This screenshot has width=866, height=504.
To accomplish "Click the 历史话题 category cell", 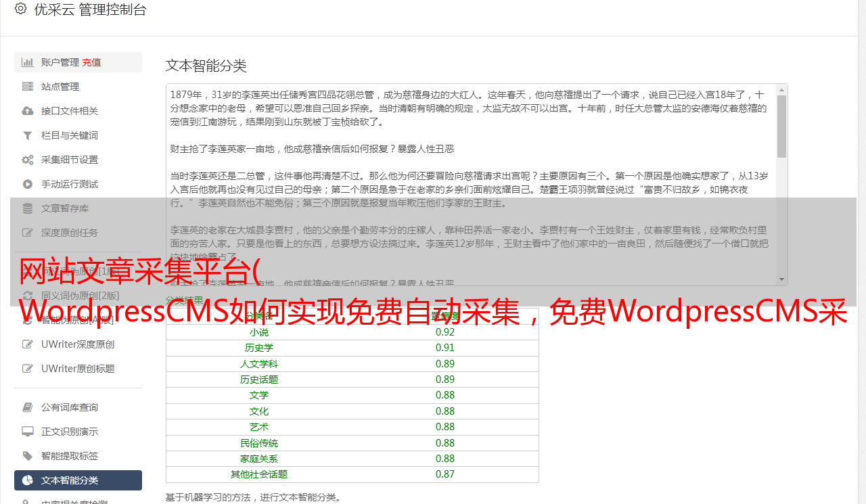I will pyautogui.click(x=259, y=380).
